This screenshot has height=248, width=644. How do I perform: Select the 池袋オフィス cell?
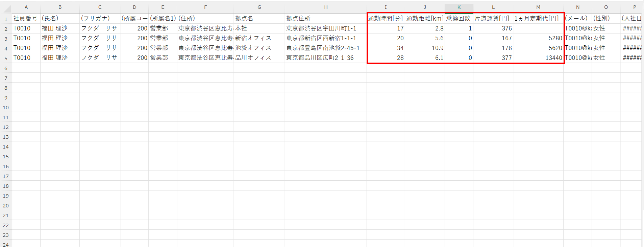pos(259,48)
